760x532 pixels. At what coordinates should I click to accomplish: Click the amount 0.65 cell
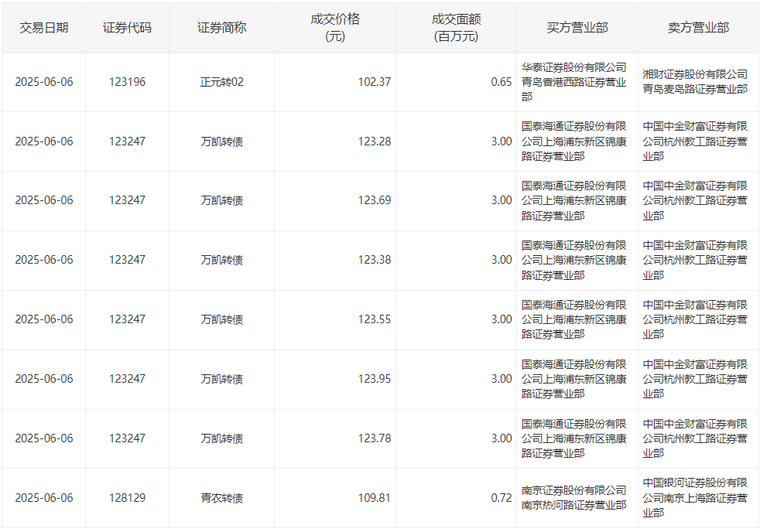[456, 82]
